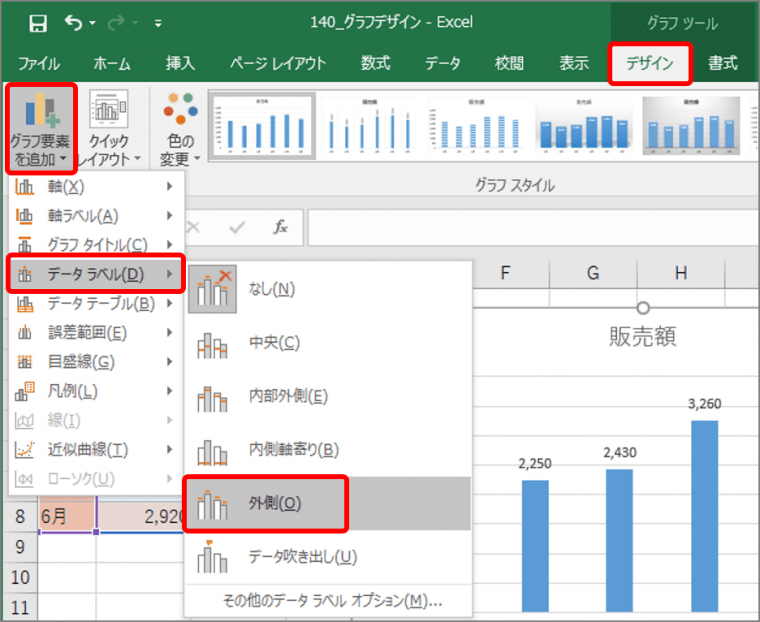Switch to the ページ レイアウト tab
The width and height of the screenshot is (760, 622).
pos(278,63)
